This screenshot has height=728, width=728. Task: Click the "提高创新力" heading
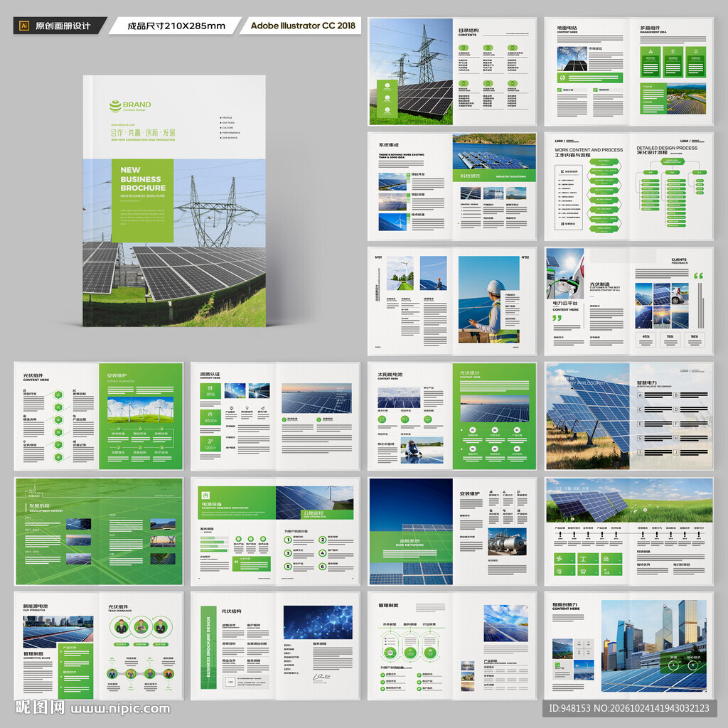pyautogui.click(x=564, y=605)
